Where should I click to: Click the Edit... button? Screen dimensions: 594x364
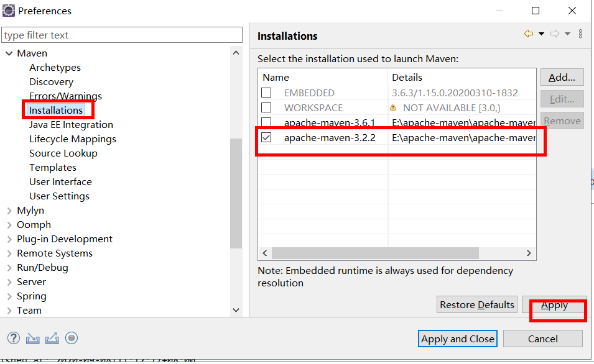pyautogui.click(x=562, y=99)
